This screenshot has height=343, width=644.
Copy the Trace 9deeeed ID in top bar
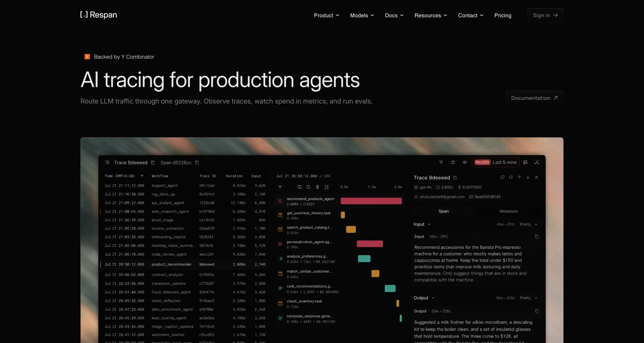153,162
